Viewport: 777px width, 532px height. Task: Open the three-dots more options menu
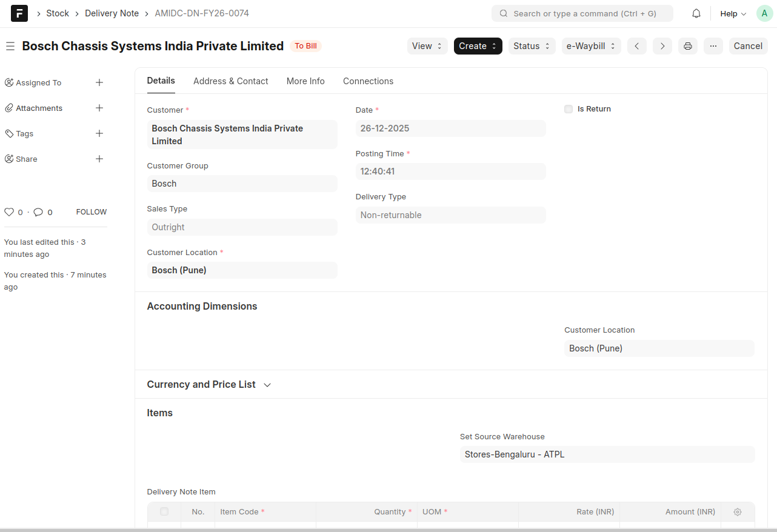pyautogui.click(x=713, y=46)
